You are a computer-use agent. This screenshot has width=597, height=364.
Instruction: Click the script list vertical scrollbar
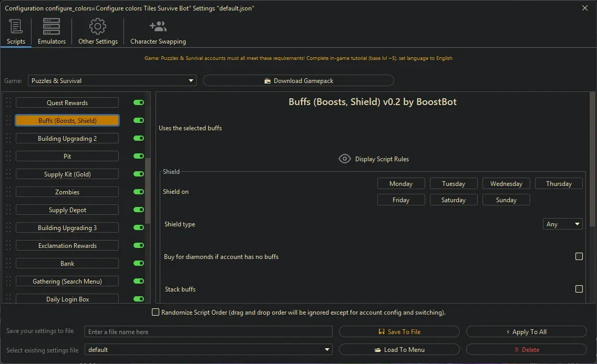[x=148, y=189]
